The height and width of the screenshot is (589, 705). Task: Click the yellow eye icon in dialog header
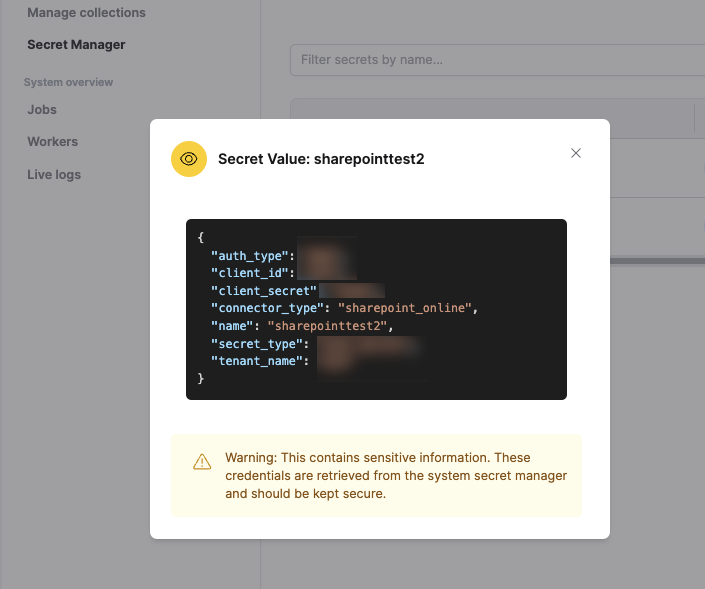[189, 159]
